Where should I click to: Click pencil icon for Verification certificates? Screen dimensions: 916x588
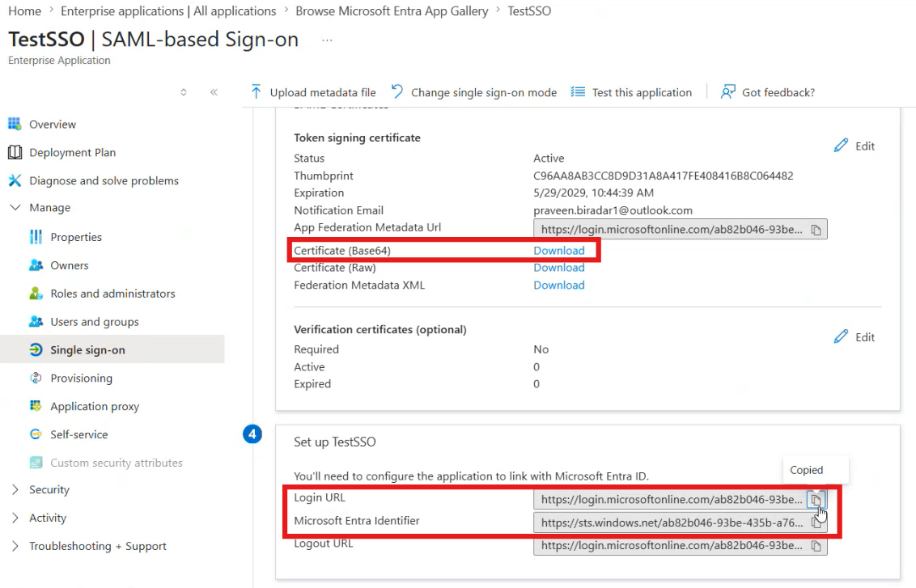tap(841, 336)
